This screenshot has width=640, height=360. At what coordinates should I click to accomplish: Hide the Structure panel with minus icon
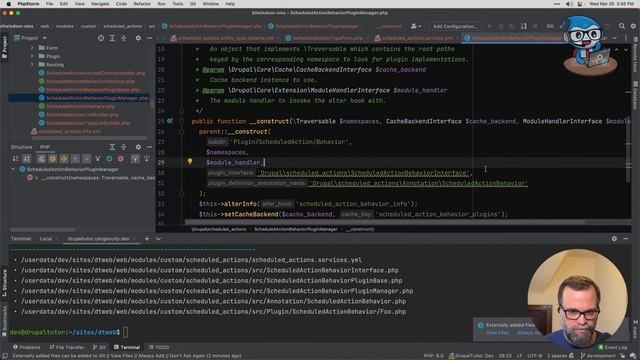click(x=149, y=147)
